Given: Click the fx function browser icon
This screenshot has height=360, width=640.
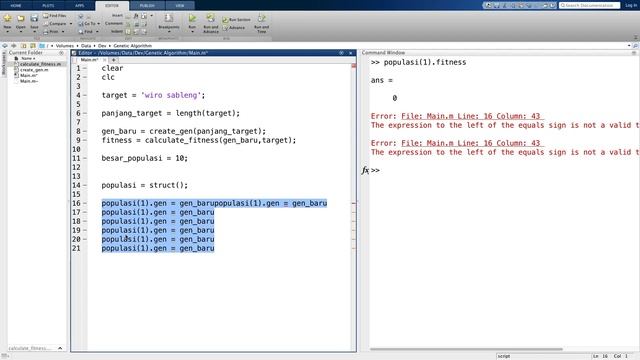Looking at the screenshot, I should [x=365, y=170].
